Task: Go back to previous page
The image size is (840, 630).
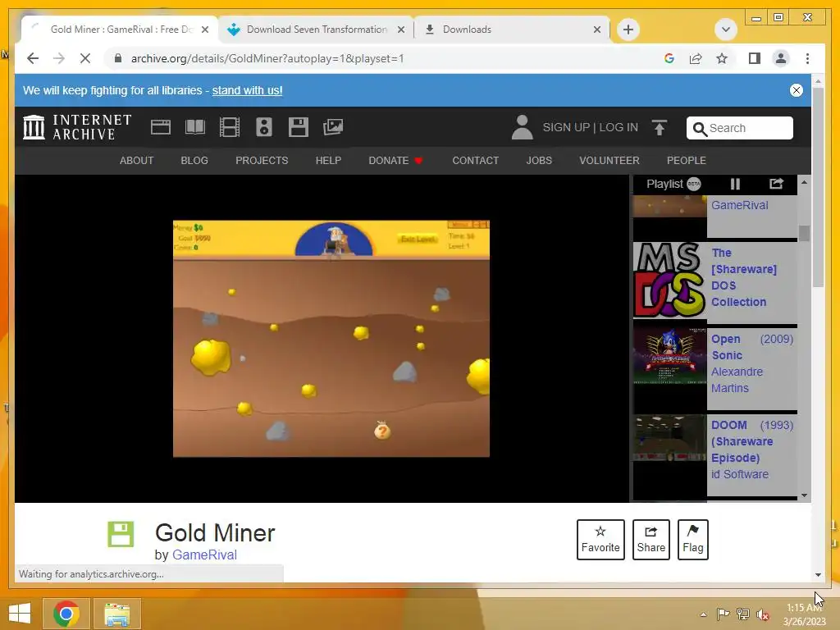Action: coord(33,58)
